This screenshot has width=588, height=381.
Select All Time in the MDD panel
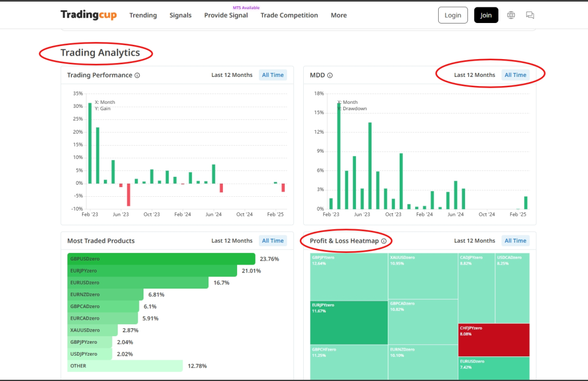click(x=515, y=75)
